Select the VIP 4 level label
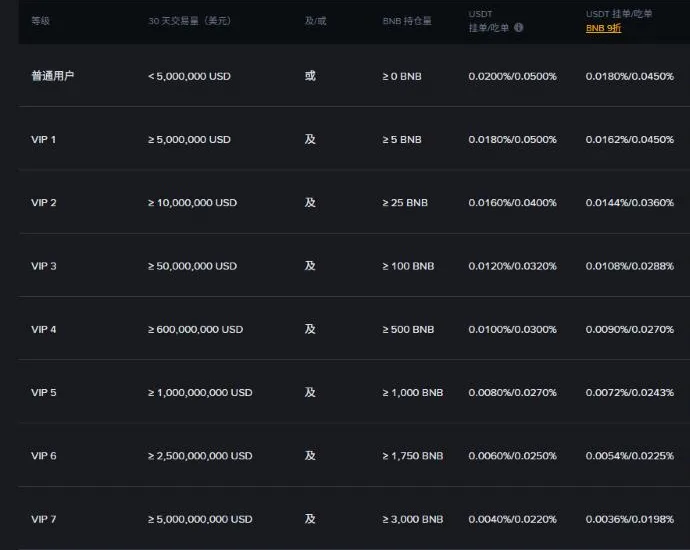The width and height of the screenshot is (690, 550). pyautogui.click(x=44, y=330)
